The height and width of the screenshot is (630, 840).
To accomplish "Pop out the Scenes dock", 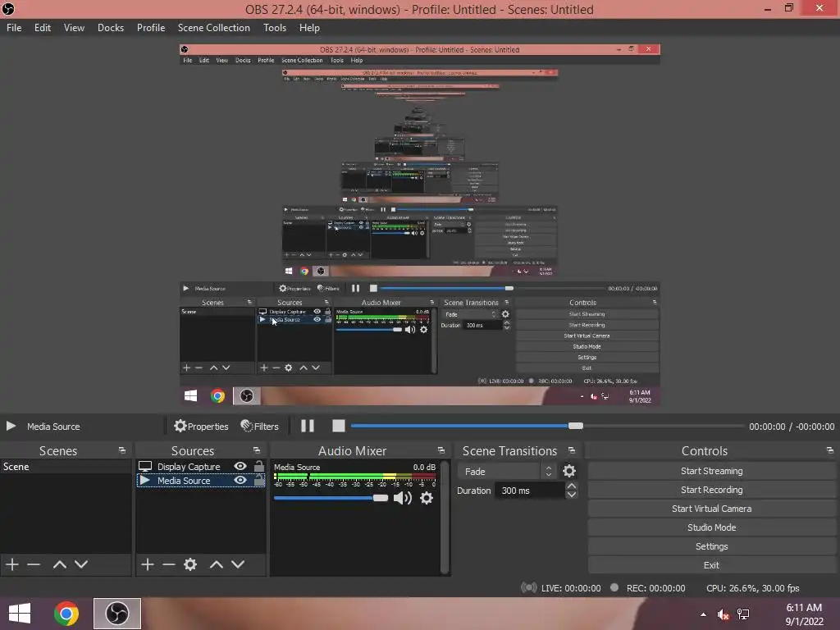I will coord(122,450).
